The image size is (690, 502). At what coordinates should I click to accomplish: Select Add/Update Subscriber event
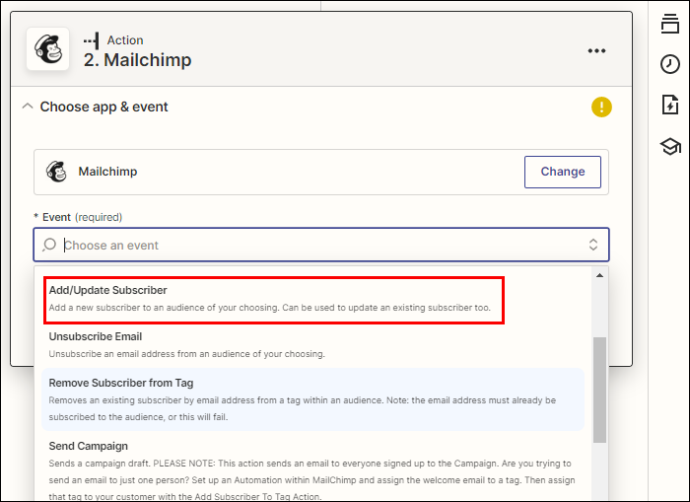[x=274, y=299]
